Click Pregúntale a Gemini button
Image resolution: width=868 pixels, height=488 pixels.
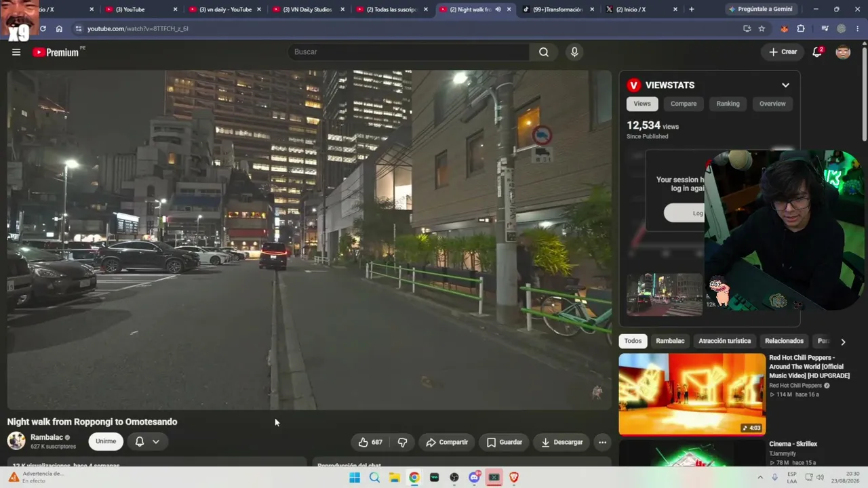760,9
